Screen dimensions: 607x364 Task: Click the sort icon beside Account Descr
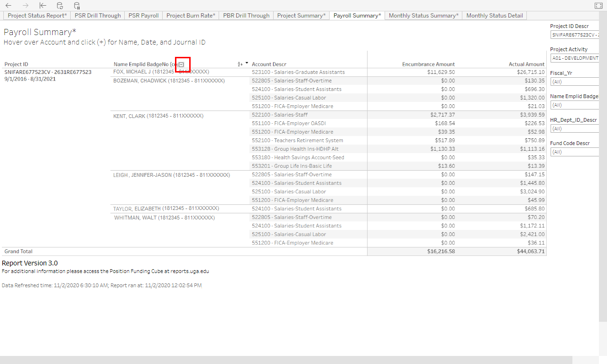click(x=240, y=64)
